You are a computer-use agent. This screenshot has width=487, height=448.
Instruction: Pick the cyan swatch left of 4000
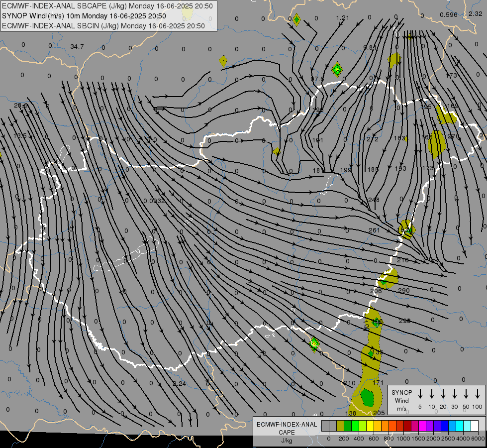[459, 426]
